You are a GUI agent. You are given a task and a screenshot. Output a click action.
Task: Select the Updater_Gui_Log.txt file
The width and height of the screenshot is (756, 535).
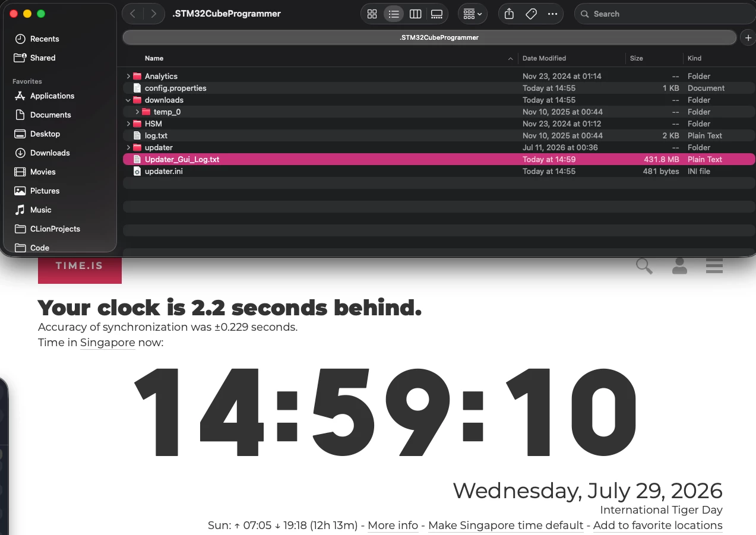pos(439,159)
